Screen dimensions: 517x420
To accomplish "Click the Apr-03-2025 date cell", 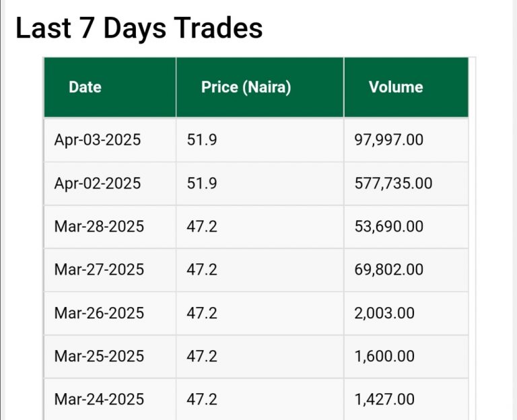I will 98,140.
